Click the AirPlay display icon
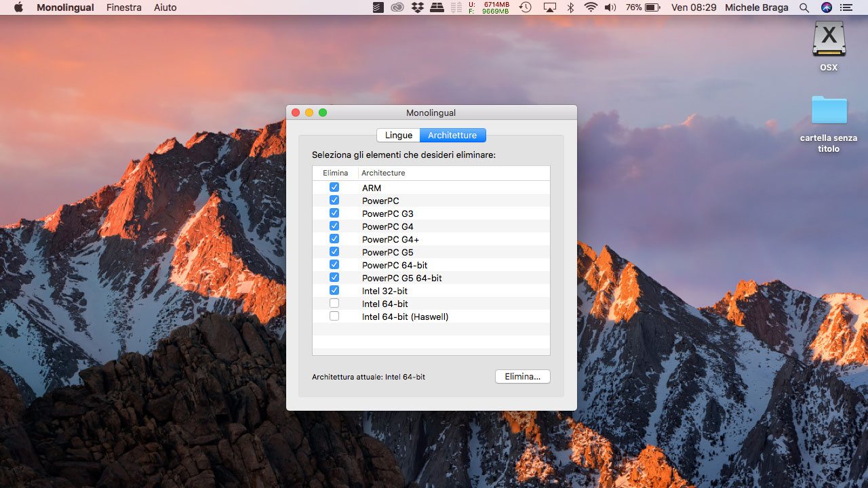 tap(549, 7)
